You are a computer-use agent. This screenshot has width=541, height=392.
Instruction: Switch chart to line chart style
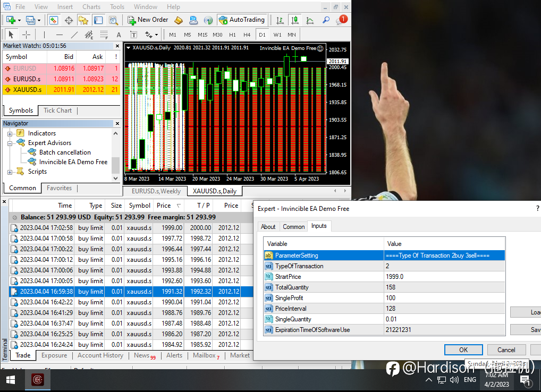tap(310, 20)
